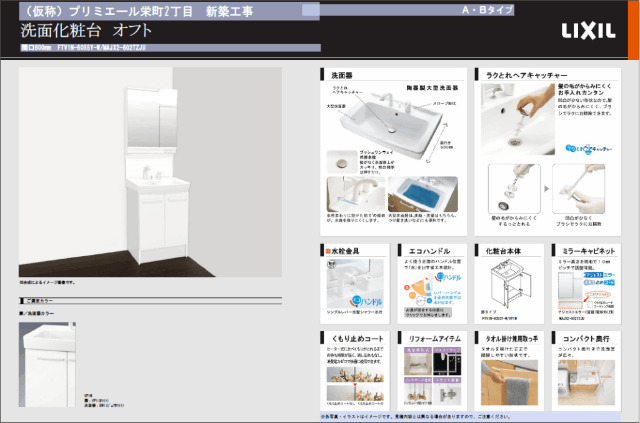Click the リフォームアイテム panel heading
Viewport: 640px width, 423px height.
(435, 338)
